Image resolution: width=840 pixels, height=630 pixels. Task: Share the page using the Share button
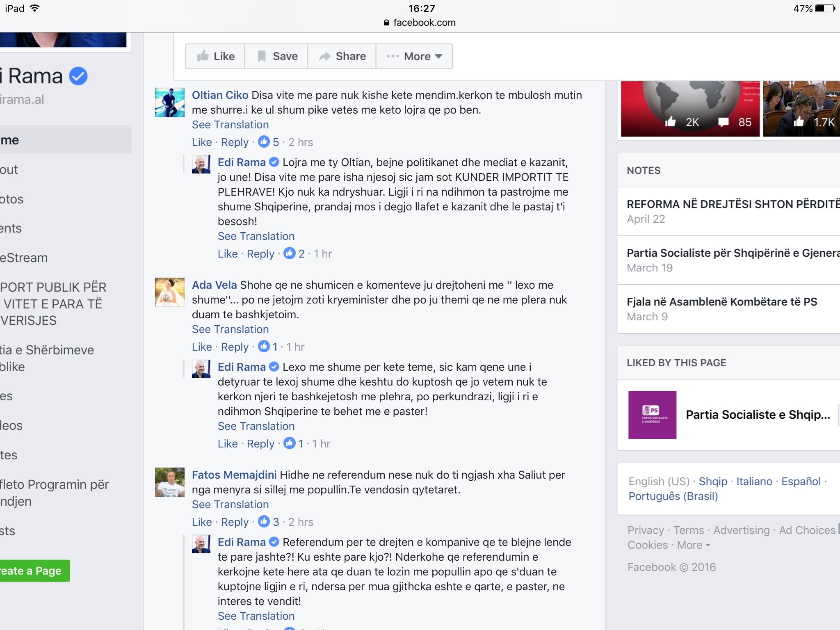[x=342, y=56]
